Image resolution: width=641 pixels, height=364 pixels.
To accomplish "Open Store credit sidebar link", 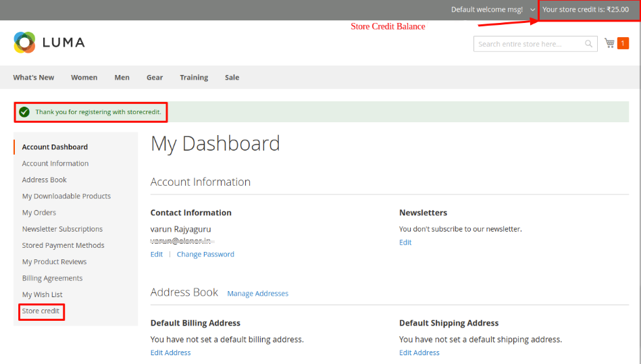I will click(x=41, y=311).
